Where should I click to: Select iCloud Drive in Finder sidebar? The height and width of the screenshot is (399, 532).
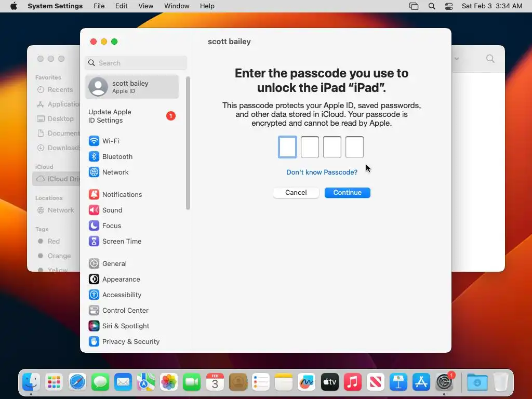(56, 179)
